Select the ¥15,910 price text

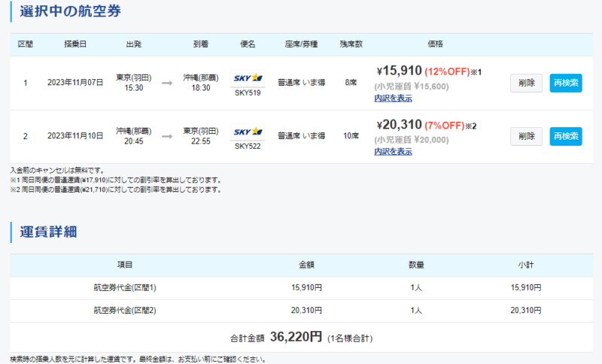[399, 71]
